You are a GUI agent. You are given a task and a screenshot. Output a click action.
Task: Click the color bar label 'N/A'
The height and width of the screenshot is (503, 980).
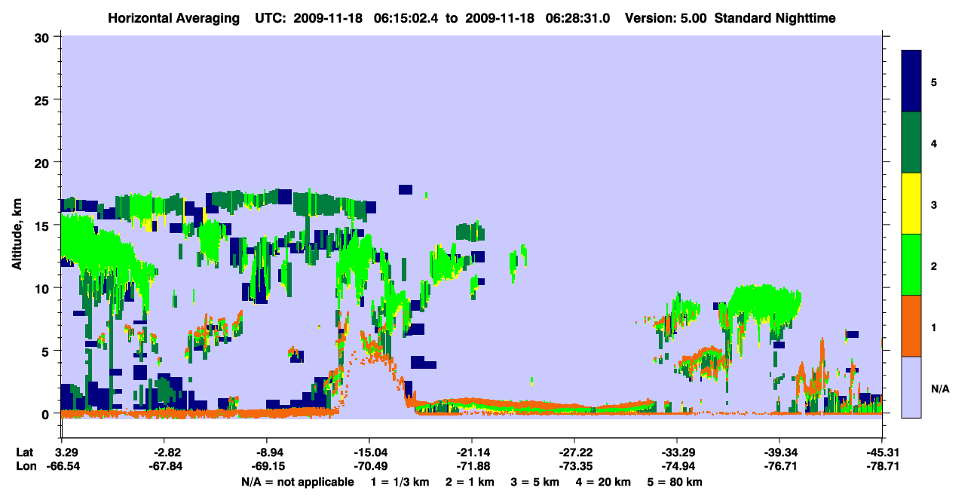(940, 389)
